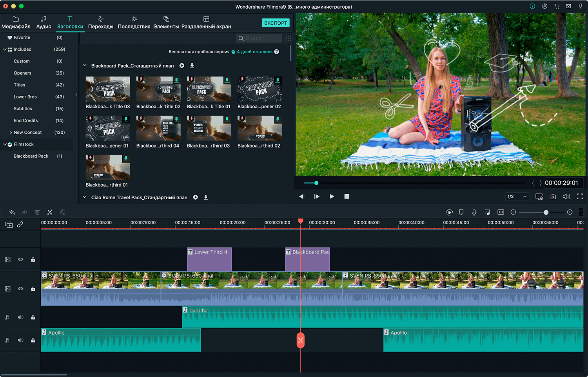This screenshot has width=588, height=377.
Task: Preview Blackboard Pack with play icon
Action: point(182,66)
